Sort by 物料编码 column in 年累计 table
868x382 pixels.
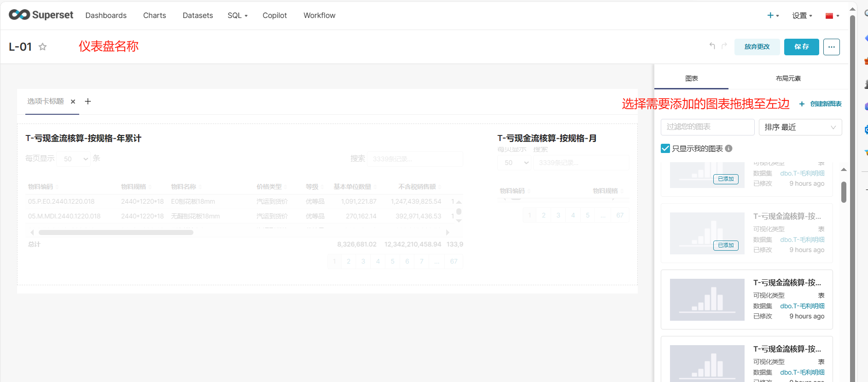(43, 187)
